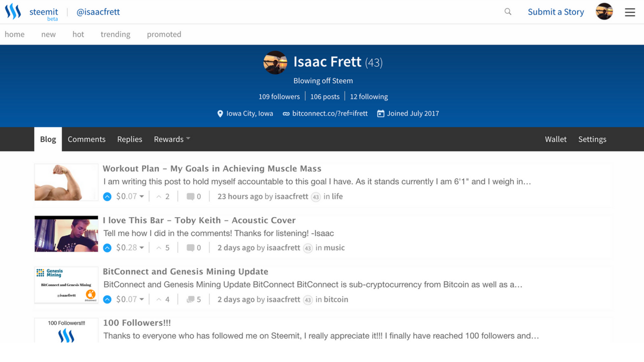Expand $0.07 payout dropdown on Workout Plan
The width and height of the screenshot is (644, 362).
(142, 197)
